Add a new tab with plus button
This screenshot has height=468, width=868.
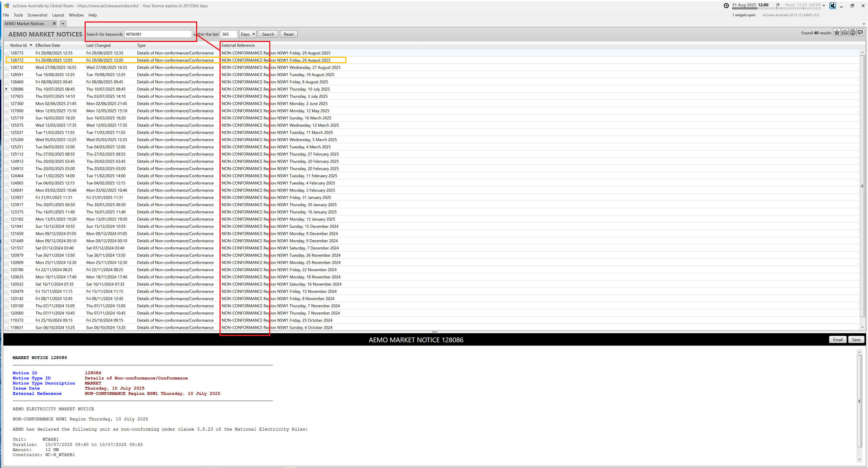coord(63,23)
